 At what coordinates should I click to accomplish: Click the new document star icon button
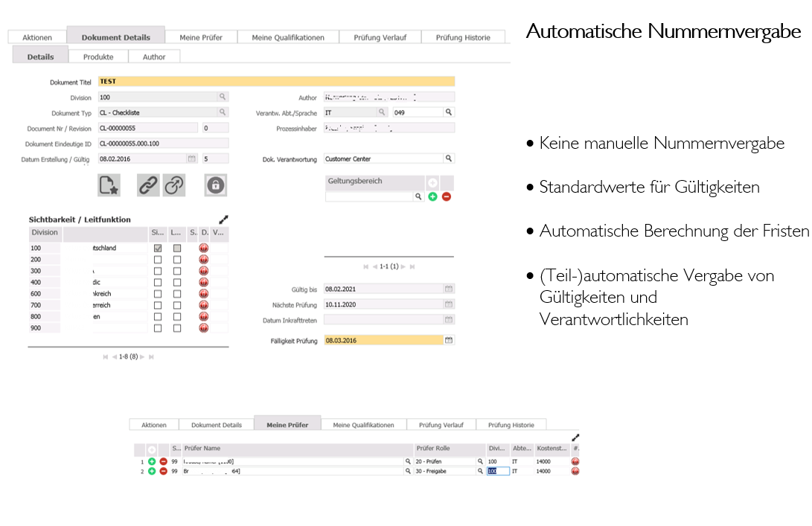109,185
